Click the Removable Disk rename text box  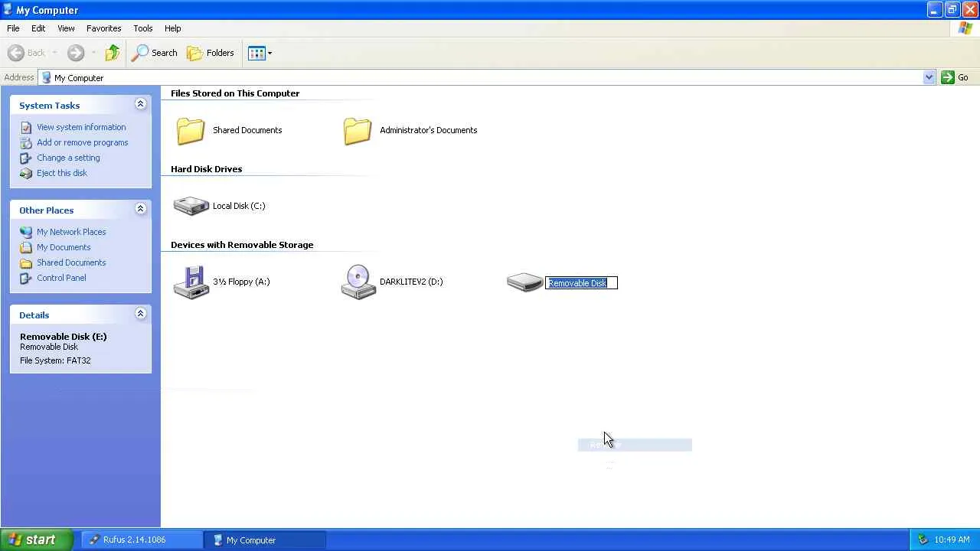pos(581,283)
